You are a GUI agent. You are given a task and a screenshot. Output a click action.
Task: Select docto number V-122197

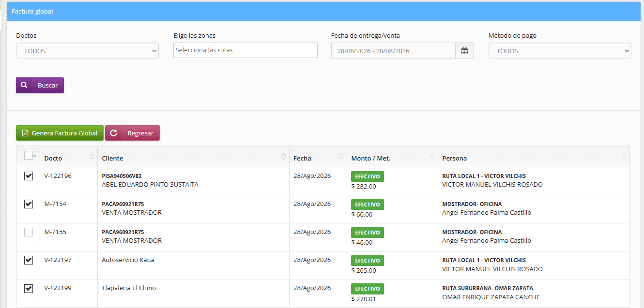58,260
